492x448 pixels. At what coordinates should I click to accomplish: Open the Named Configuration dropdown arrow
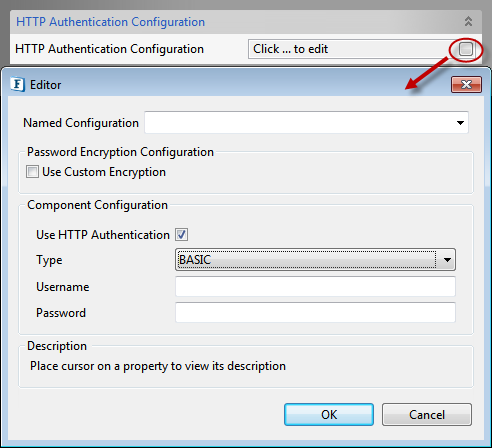[x=460, y=123]
